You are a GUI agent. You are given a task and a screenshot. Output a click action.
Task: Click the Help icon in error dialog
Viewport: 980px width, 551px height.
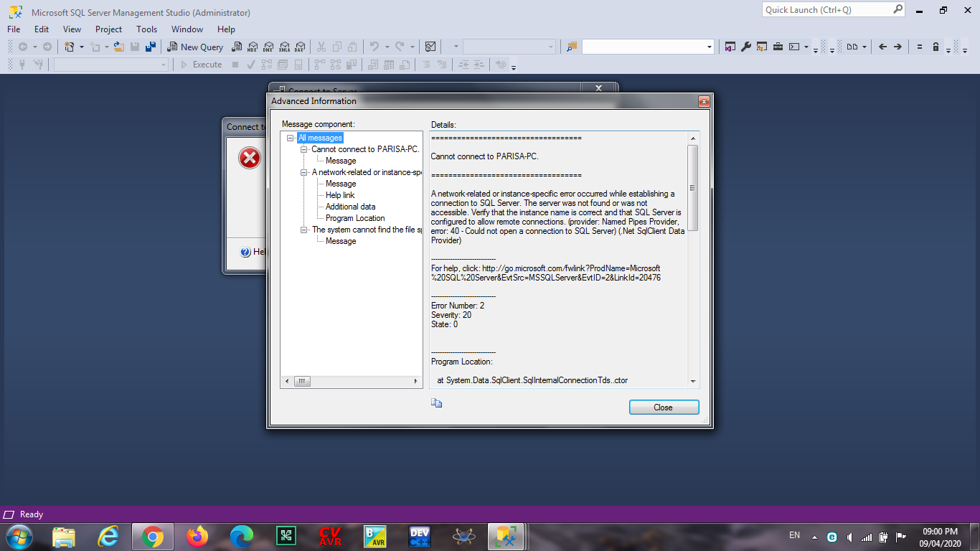[245, 252]
